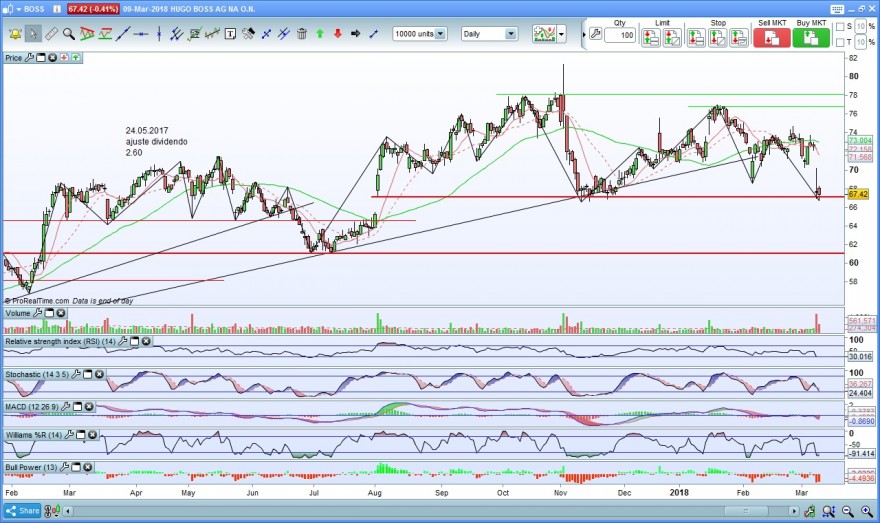This screenshot has width=880, height=523.
Task: Click the T percent value field
Action: tap(861, 42)
